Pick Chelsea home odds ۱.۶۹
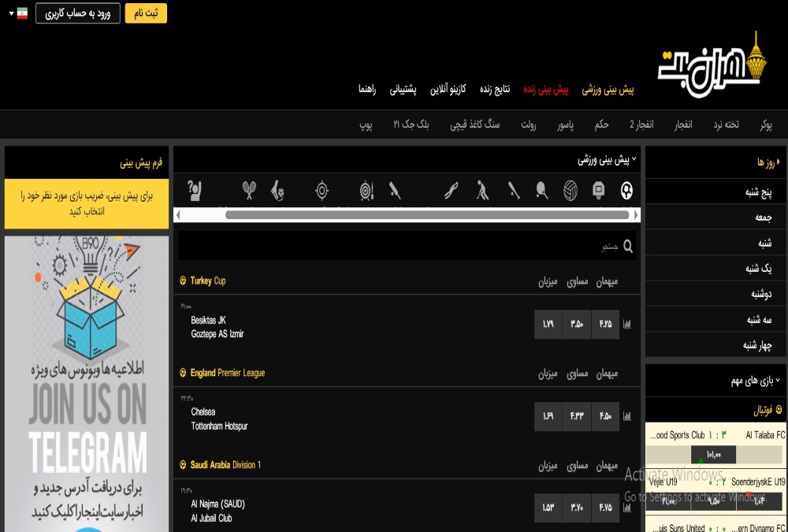Image resolution: width=788 pixels, height=532 pixels. coord(548,416)
